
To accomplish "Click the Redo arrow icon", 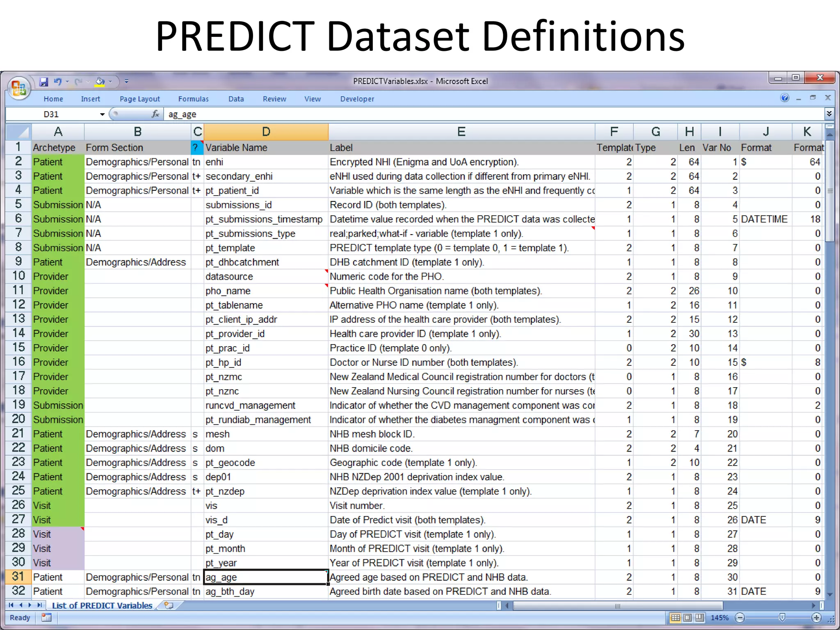I will 78,82.
